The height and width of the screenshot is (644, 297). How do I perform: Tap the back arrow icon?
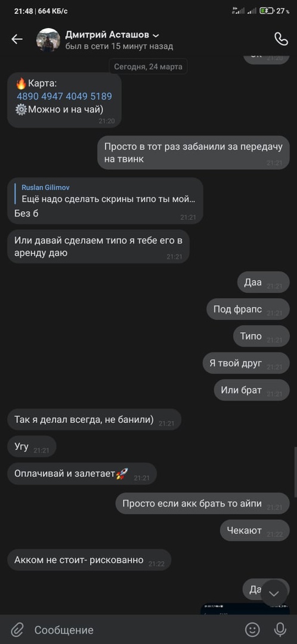(17, 39)
